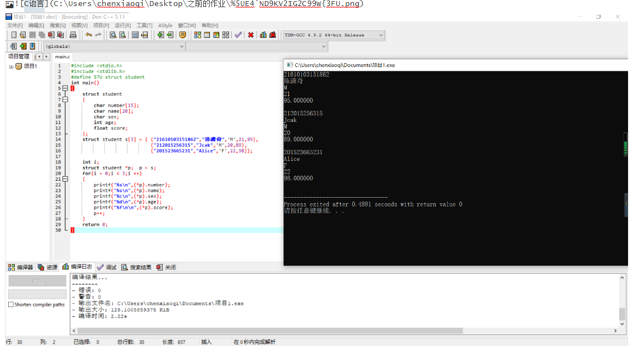644x352 pixels.
Task: Select the main.c editor tab
Action: coord(62,57)
